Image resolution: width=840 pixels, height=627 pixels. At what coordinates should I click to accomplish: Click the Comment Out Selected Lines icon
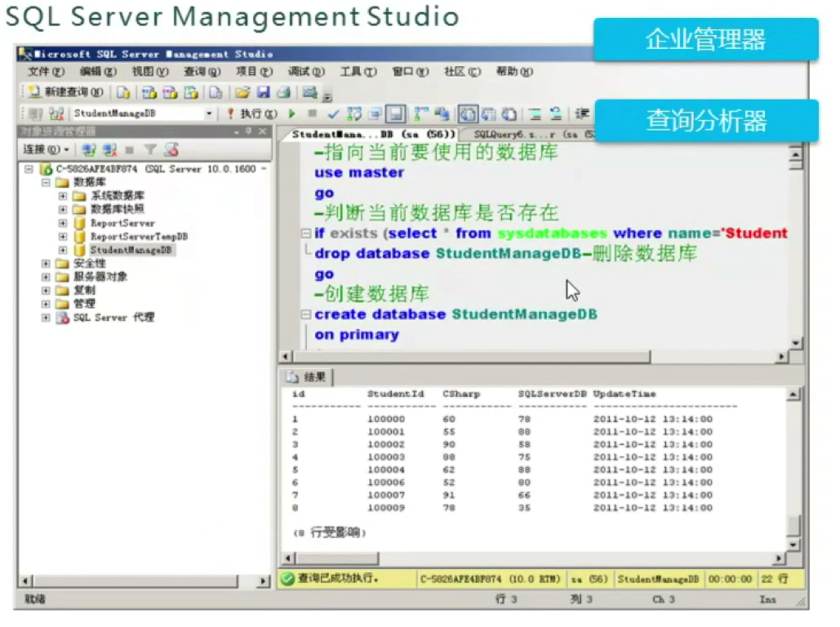(535, 114)
